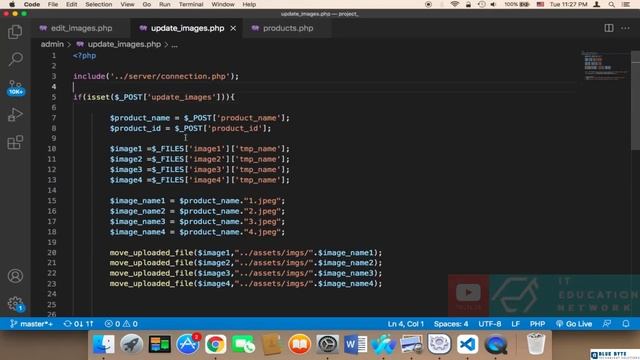Screen dimensions: 640x360
Task: Open FaceTime from the Dock
Action: click(x=243, y=344)
